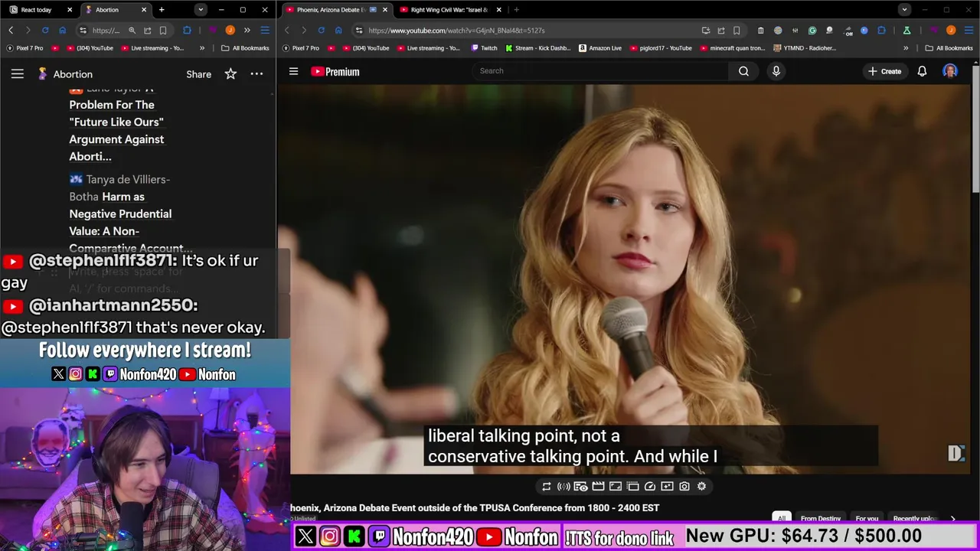
Task: Open All Bookmarks folder in the YouTube window
Action: point(949,47)
